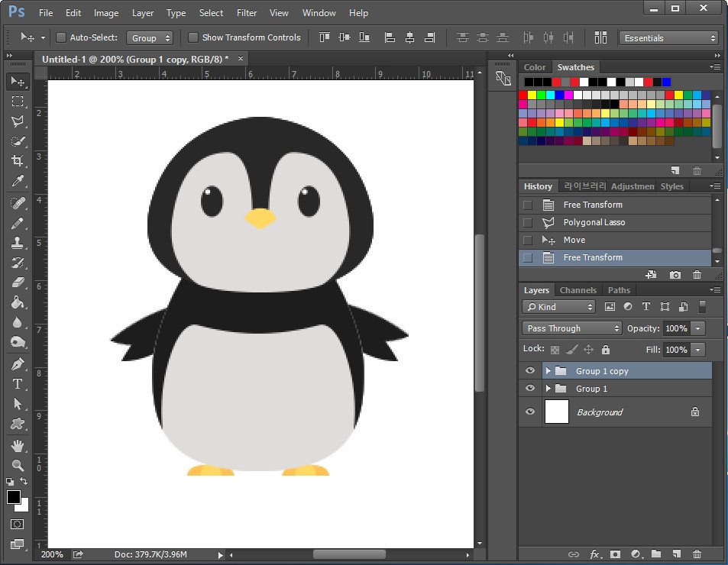The image size is (728, 565).
Task: Select the Blur tool
Action: click(18, 322)
